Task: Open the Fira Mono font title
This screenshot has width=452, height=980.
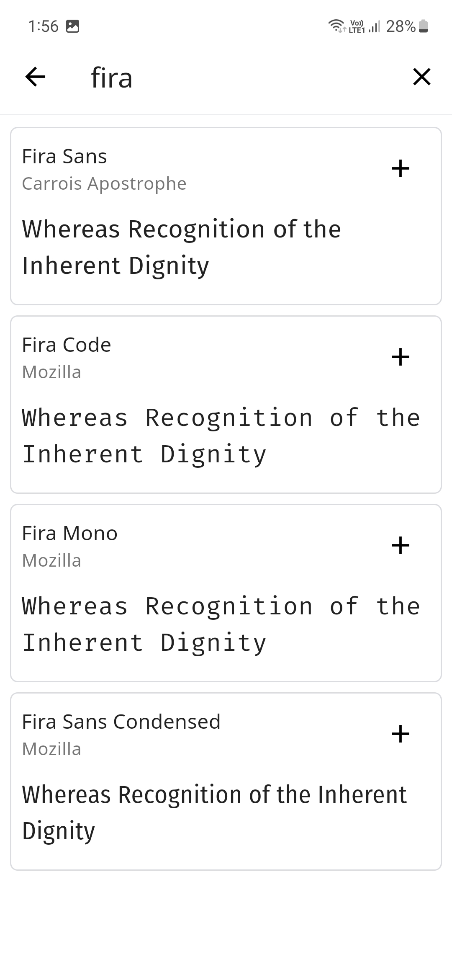Action: (x=70, y=534)
